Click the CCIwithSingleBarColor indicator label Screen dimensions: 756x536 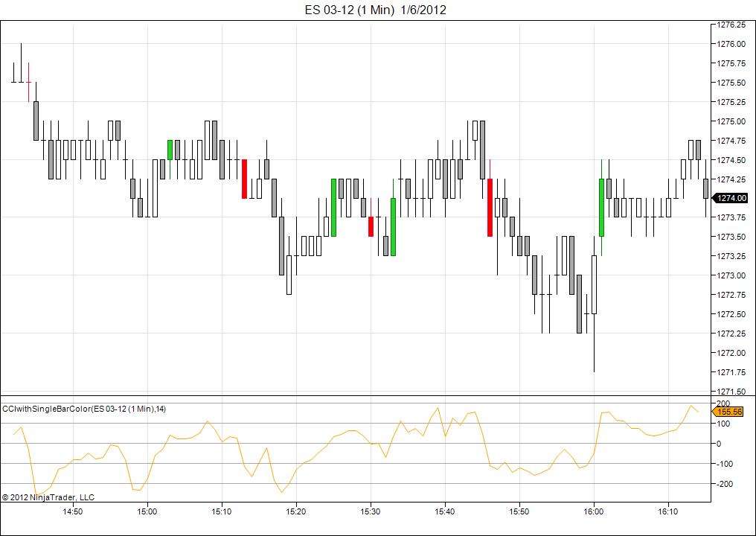[84, 409]
